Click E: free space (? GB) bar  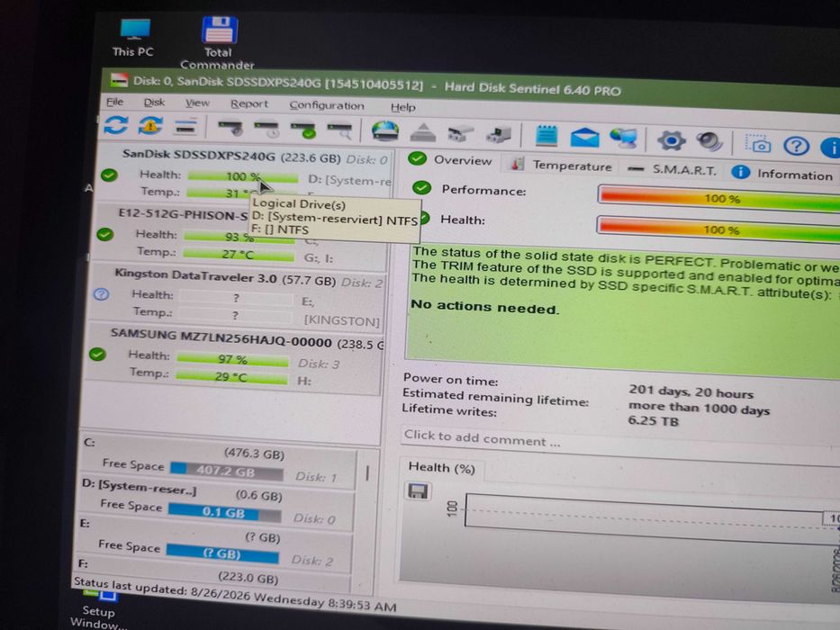222,553
